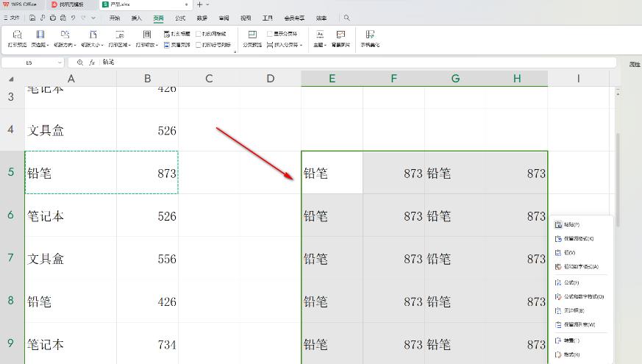This screenshot has height=364, width=642.
Task: Switch to the Tools (工具) ribbon tab
Action: pos(268,18)
